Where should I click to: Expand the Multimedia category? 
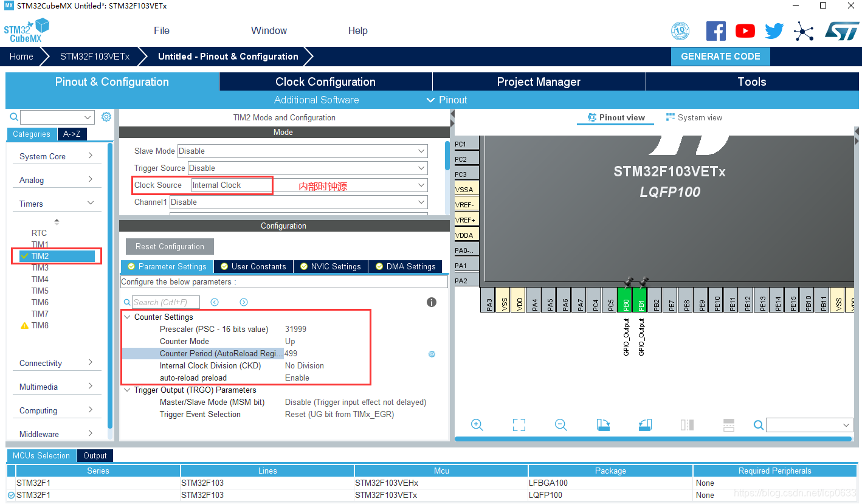[x=57, y=387]
